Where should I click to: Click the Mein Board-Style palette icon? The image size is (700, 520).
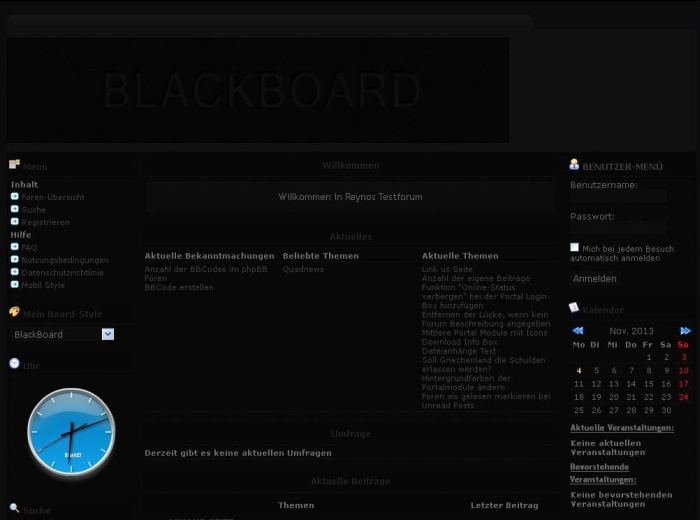coord(14,312)
